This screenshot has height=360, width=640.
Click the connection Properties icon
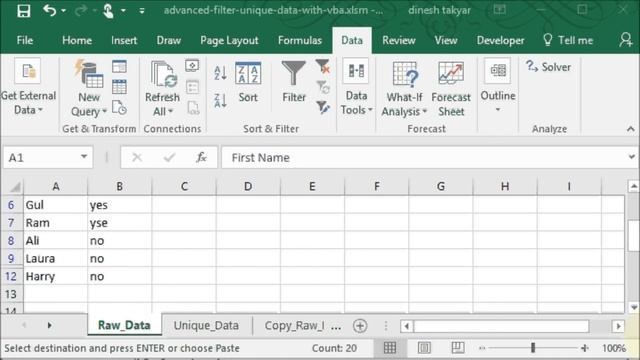point(192,87)
